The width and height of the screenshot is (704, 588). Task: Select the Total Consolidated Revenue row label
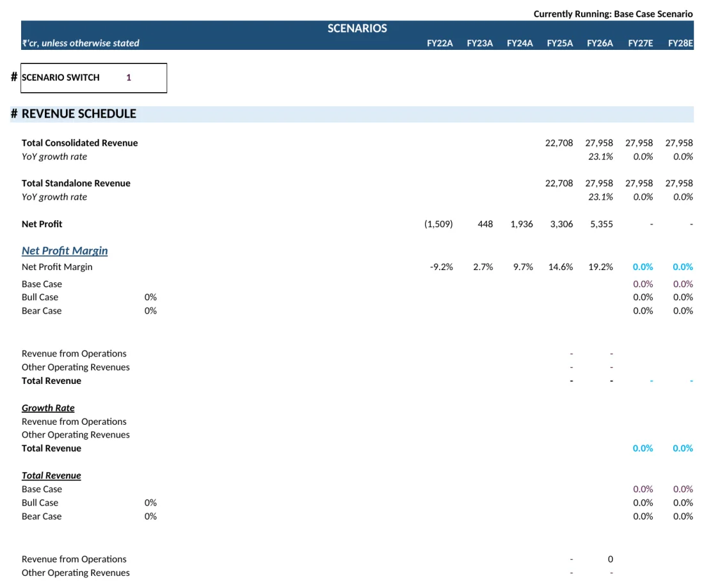[79, 143]
